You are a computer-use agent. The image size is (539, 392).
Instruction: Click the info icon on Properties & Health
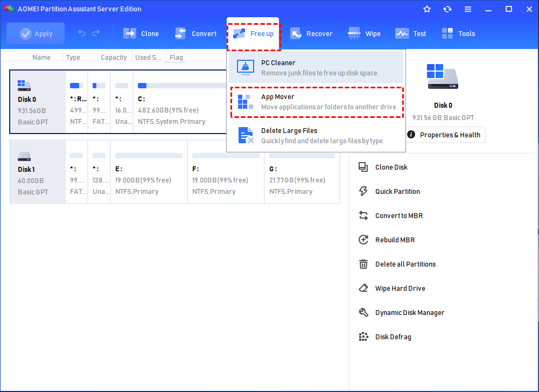[x=411, y=135]
